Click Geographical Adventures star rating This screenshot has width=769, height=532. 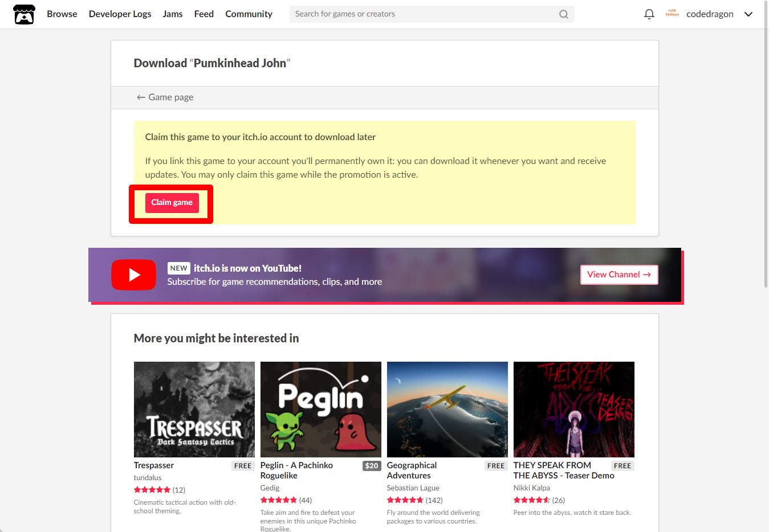405,500
